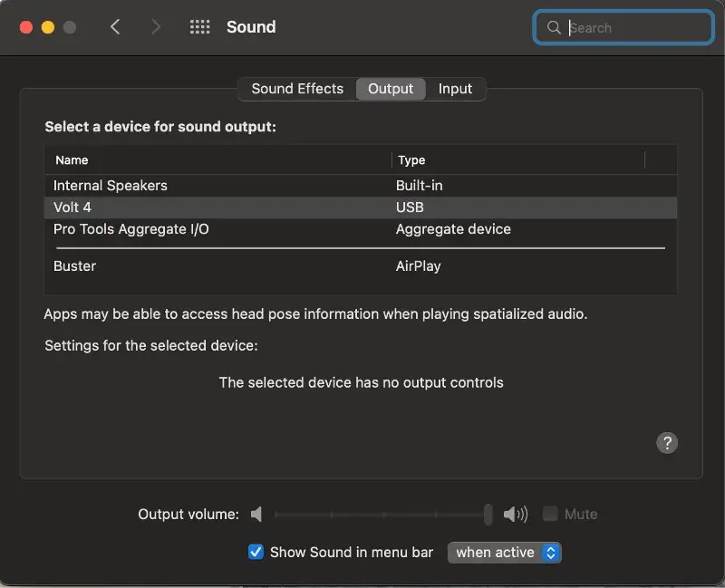Click the low volume speaker icon
Image resolution: width=725 pixels, height=588 pixels.
(256, 514)
